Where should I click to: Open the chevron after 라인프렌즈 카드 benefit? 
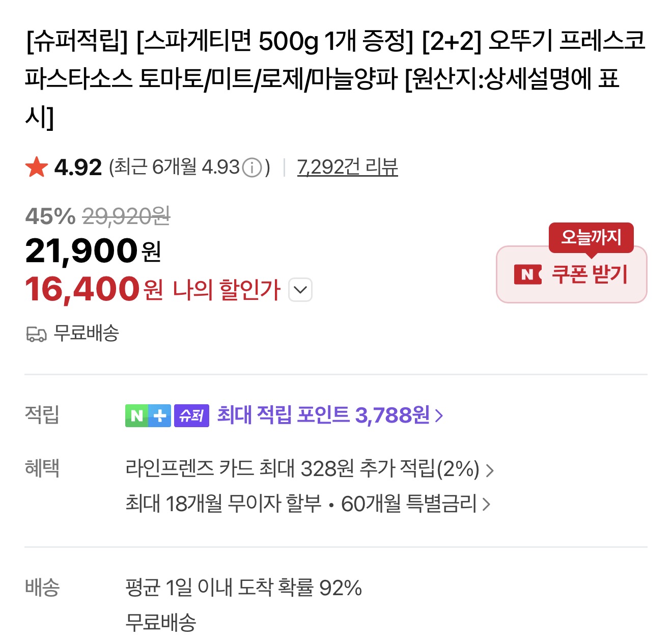tap(490, 470)
